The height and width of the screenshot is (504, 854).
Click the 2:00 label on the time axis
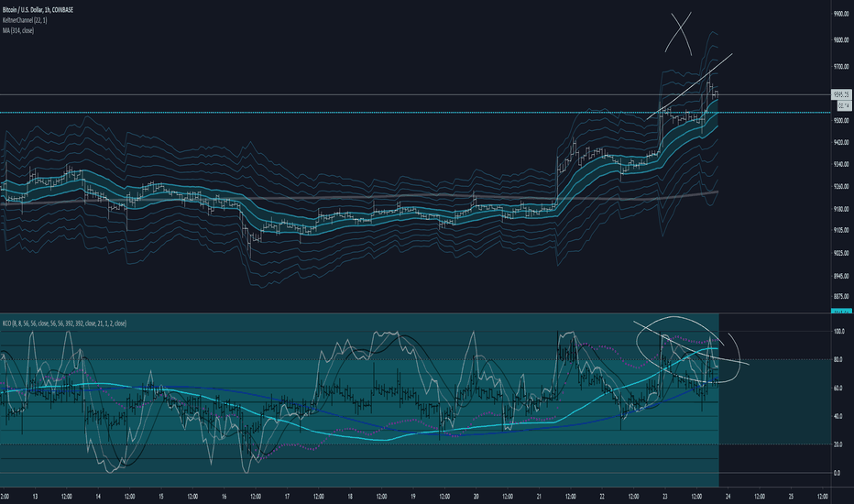5,497
